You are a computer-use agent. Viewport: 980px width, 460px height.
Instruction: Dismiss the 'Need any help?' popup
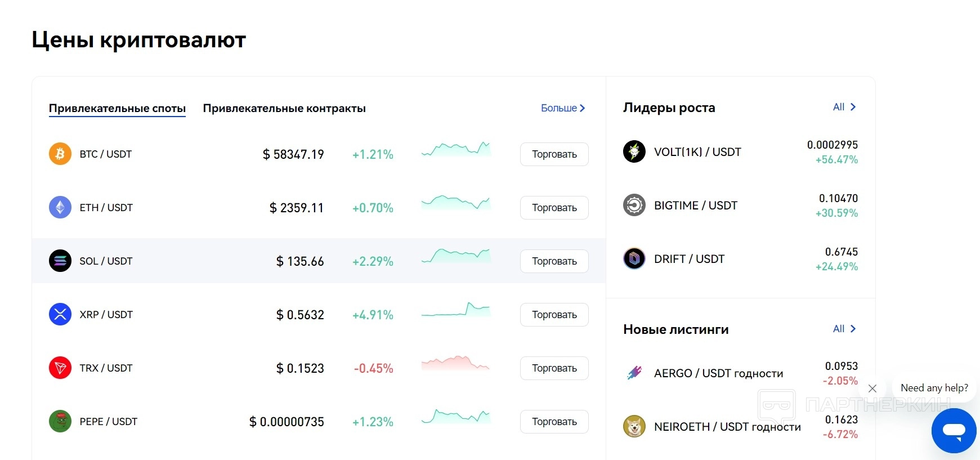872,388
